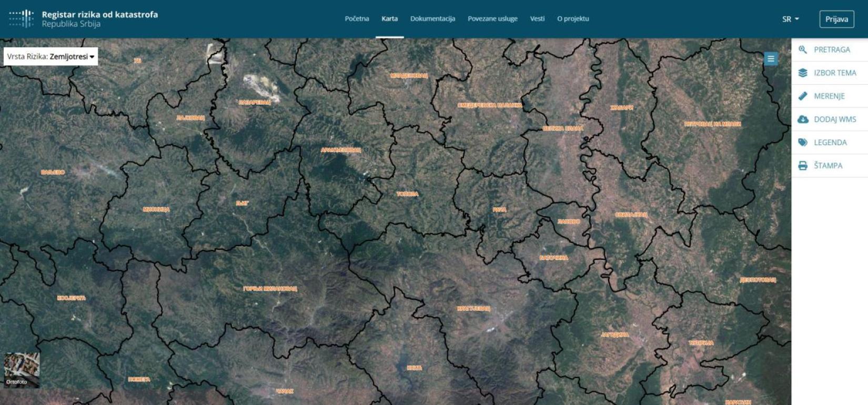Click the АРАНЂЕЛОВАЦ map label
868x405 pixels.
tap(341, 150)
